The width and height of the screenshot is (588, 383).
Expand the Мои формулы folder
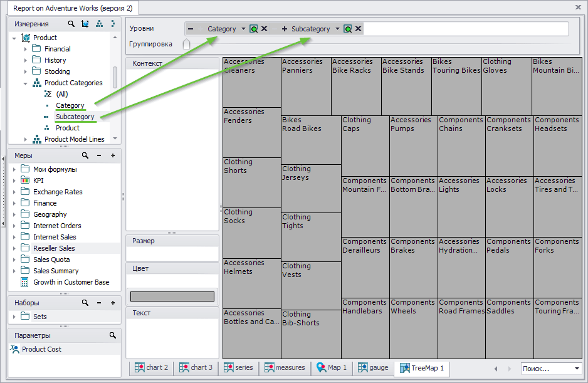coord(14,169)
